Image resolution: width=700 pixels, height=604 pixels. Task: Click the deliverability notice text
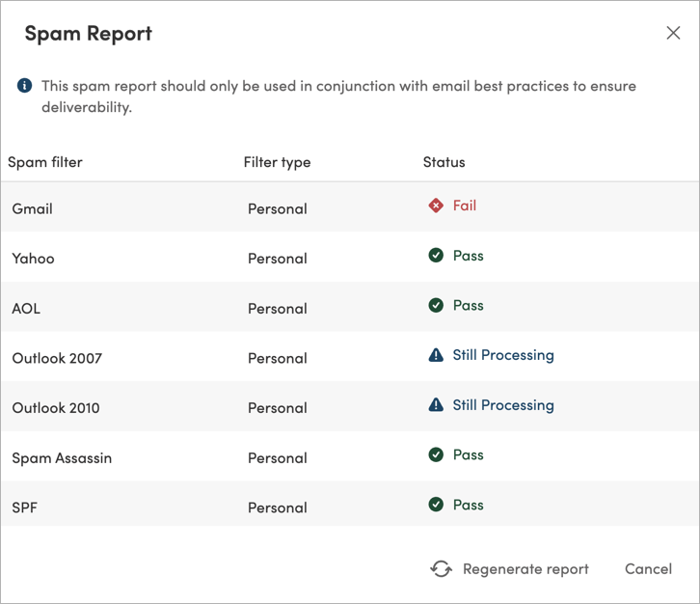(338, 96)
